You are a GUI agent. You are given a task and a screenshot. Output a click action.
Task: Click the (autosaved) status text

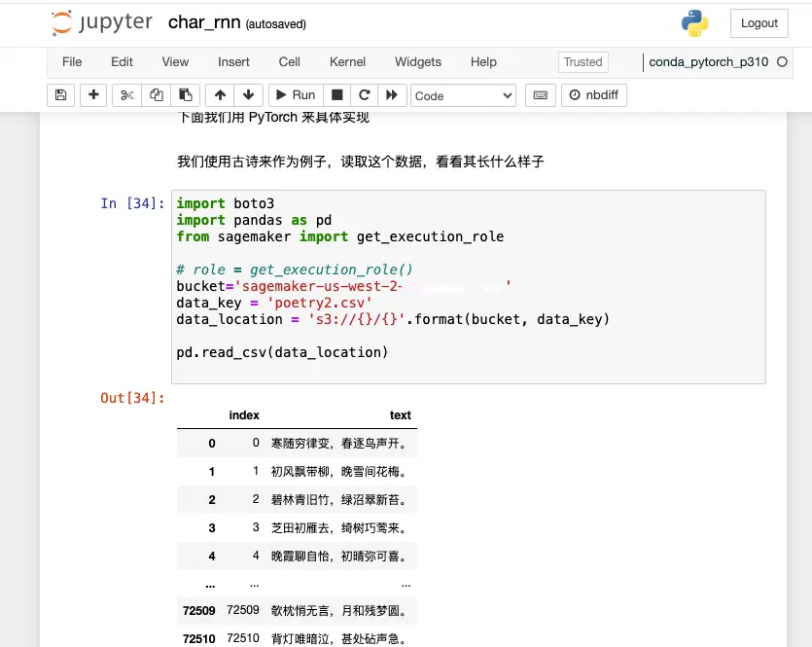pos(275,24)
